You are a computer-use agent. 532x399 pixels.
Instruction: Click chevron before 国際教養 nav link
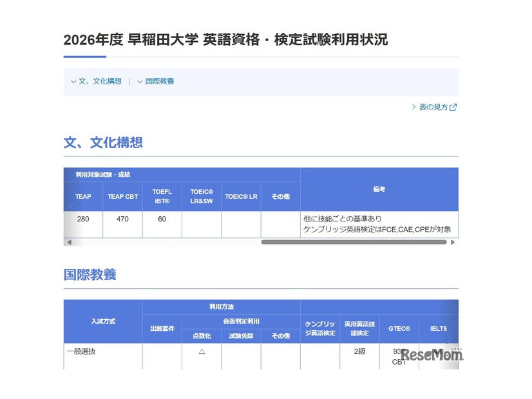click(x=140, y=82)
